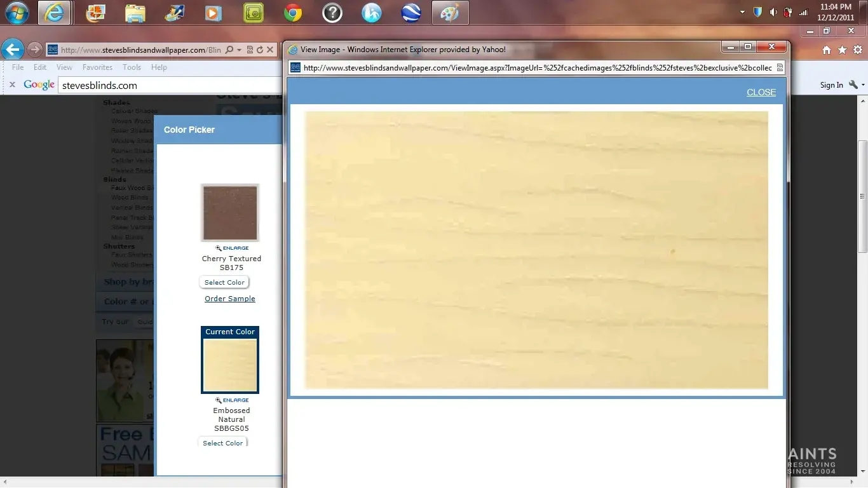Open the Favorites menu
868x488 pixels.
click(97, 67)
